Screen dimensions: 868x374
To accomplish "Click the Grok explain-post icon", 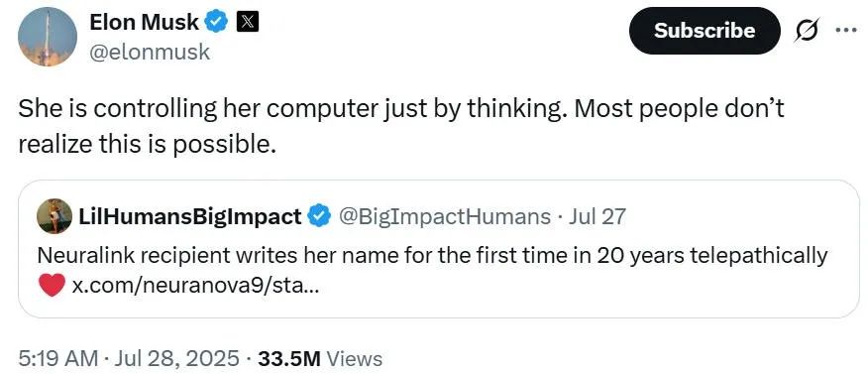I will point(806,31).
